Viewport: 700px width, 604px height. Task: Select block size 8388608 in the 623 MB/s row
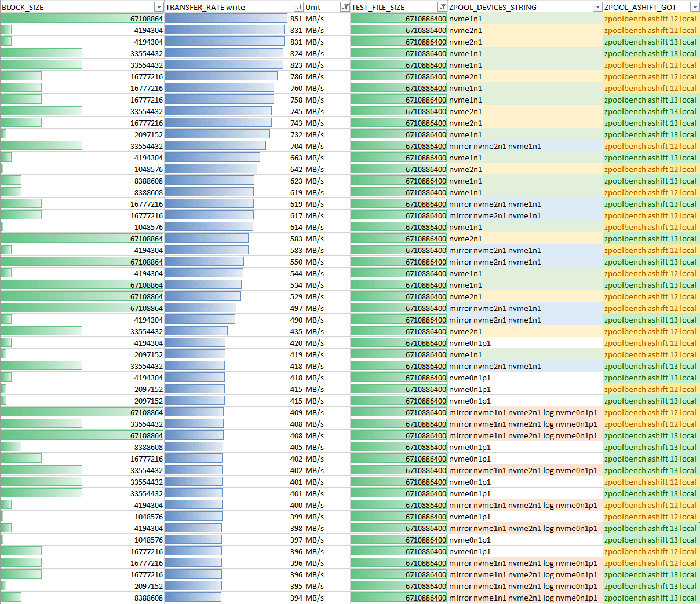[x=82, y=181]
